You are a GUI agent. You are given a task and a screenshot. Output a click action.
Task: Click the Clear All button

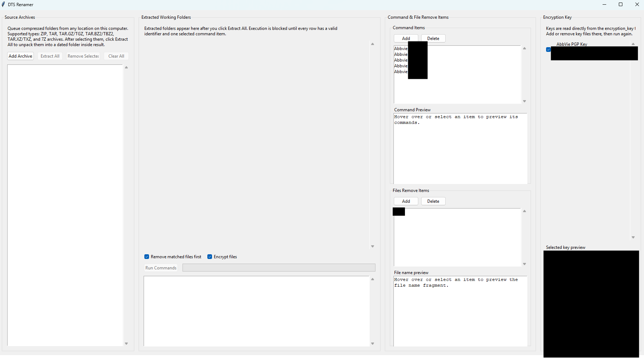click(116, 56)
